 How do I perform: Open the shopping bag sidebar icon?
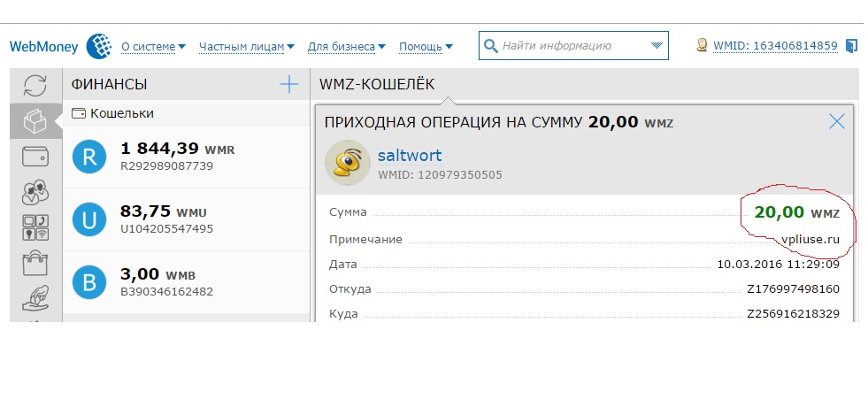35,263
